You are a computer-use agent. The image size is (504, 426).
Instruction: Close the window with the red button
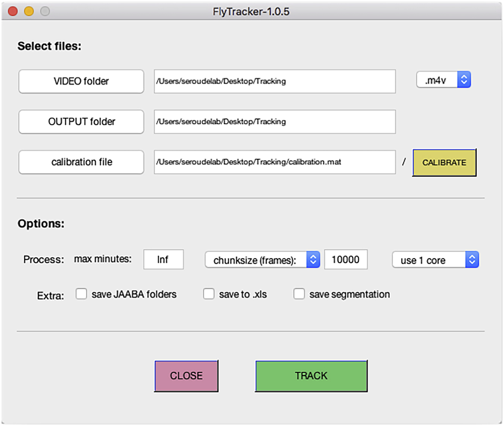point(13,11)
